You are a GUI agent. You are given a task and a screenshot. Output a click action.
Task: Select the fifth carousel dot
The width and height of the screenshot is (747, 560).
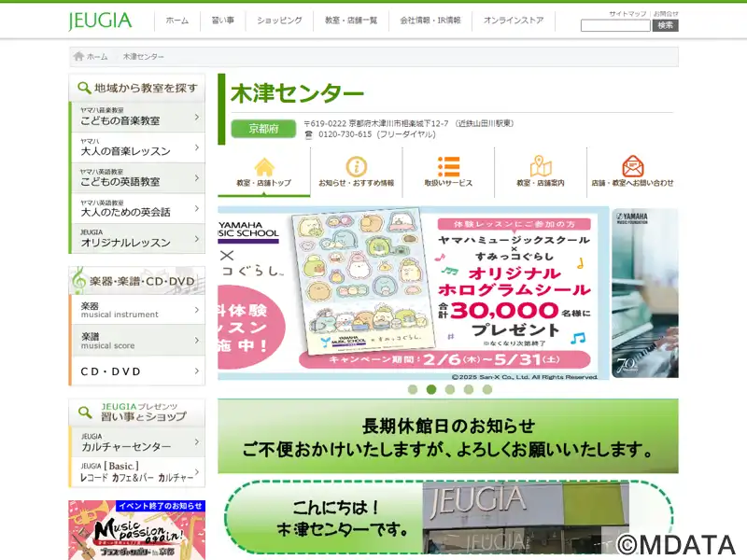click(487, 389)
